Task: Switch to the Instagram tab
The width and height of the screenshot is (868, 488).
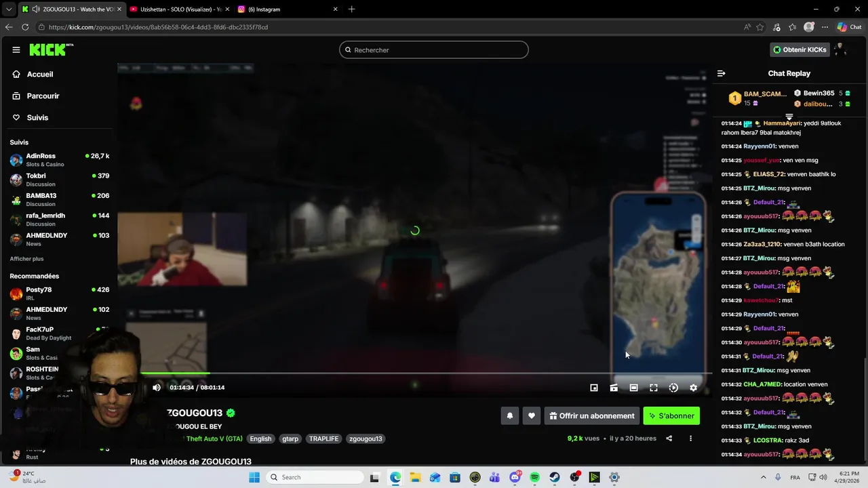Action: pyautogui.click(x=287, y=9)
